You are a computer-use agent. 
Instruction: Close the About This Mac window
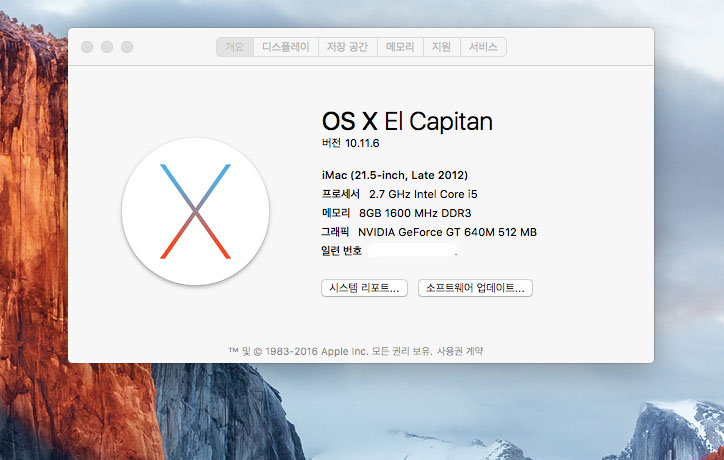click(x=87, y=47)
